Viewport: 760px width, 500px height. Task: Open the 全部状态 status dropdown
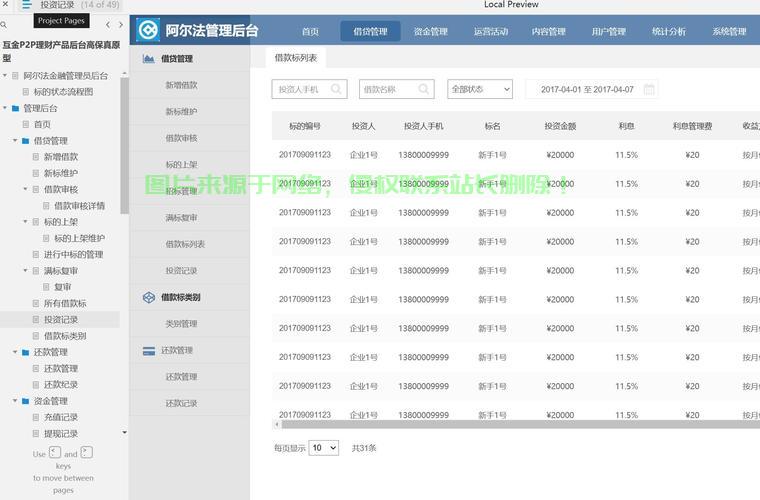480,89
